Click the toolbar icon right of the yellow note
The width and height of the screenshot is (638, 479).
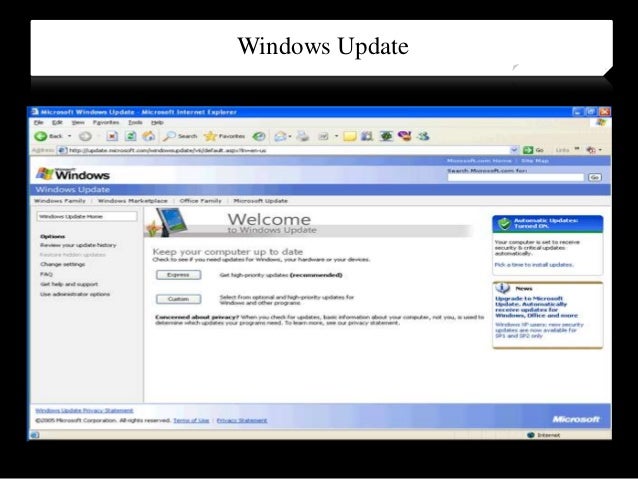367,136
